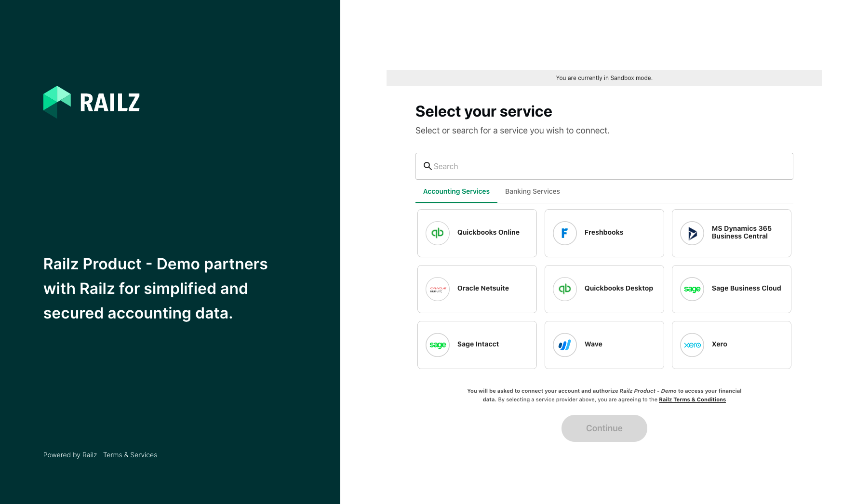Click the Railz logo in the sidebar
Image resolution: width=856 pixels, height=504 pixels.
pos(92,102)
